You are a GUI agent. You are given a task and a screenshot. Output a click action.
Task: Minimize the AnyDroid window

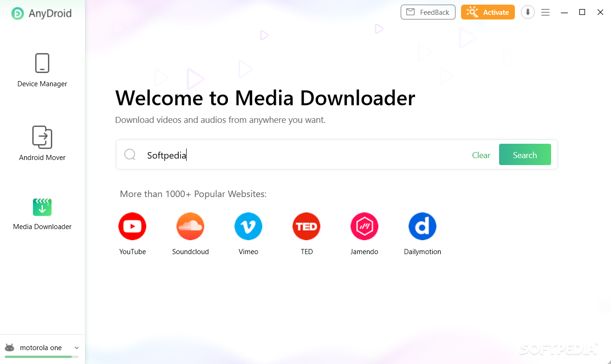coord(564,13)
